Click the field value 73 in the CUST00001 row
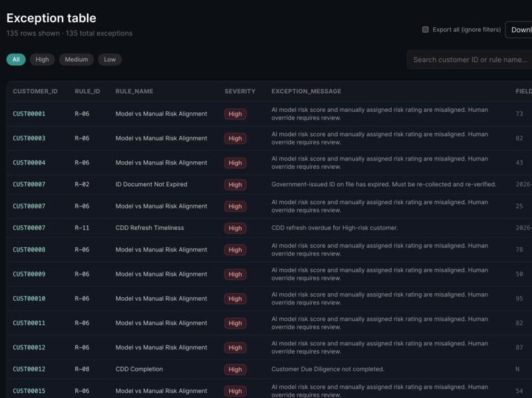Screen dimensions: 532x398 [x=519, y=114]
